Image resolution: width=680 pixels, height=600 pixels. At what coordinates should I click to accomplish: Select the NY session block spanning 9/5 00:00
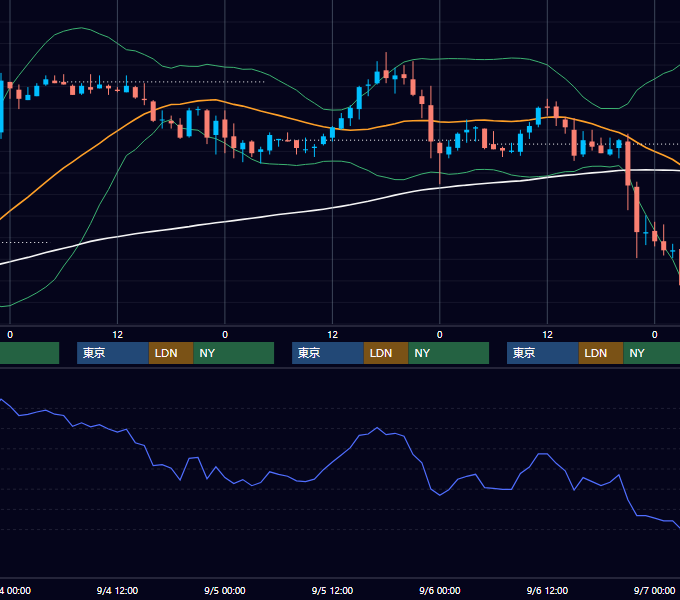pos(234,353)
